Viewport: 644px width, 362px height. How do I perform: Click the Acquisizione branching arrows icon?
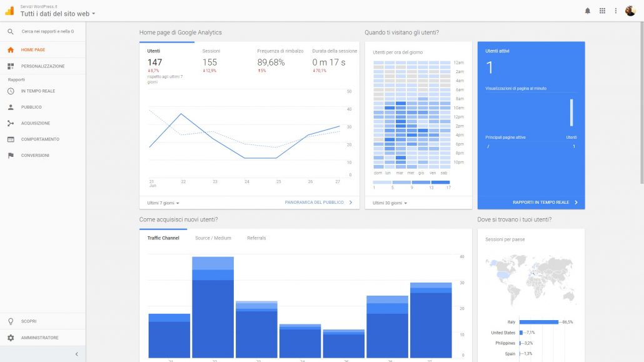tap(11, 123)
